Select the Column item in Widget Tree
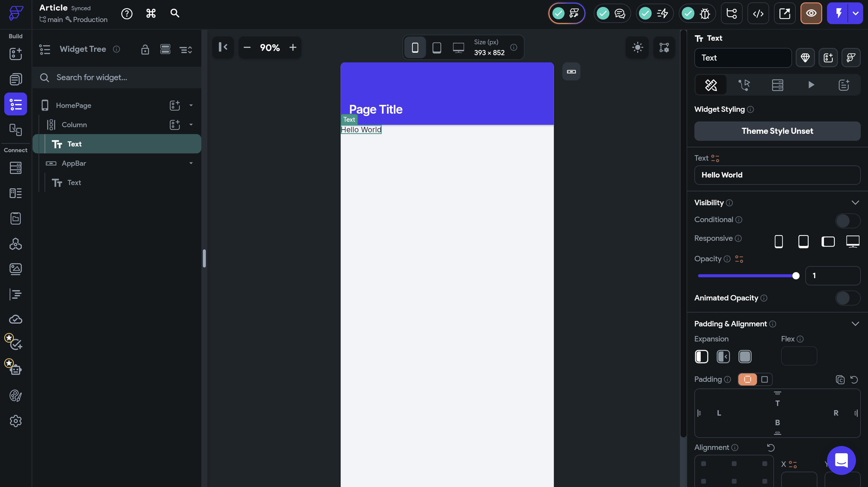 pyautogui.click(x=74, y=125)
